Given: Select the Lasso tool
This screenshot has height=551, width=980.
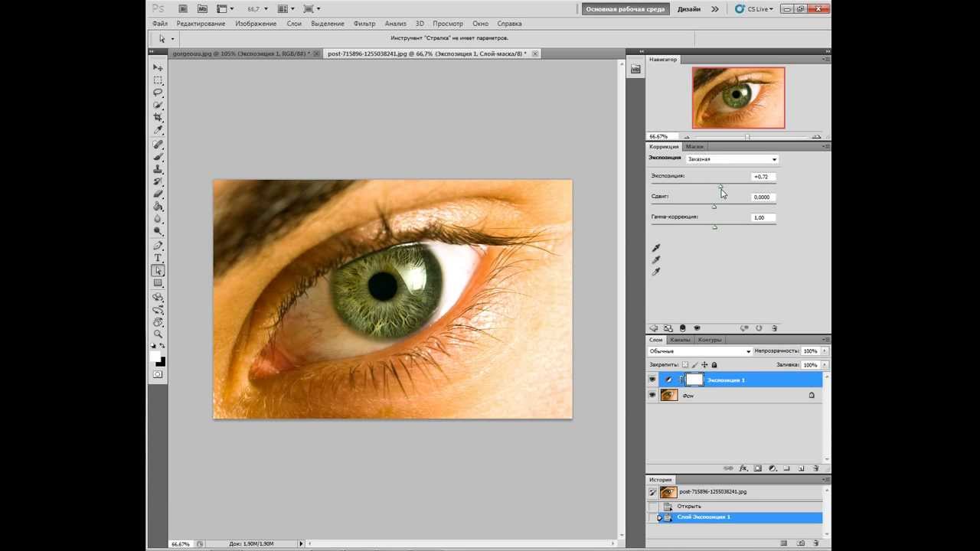Looking at the screenshot, I should (x=158, y=93).
